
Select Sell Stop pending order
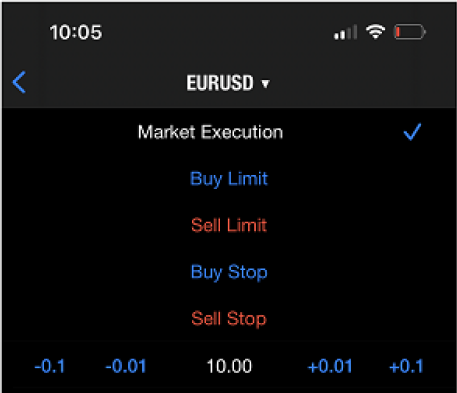(x=229, y=319)
